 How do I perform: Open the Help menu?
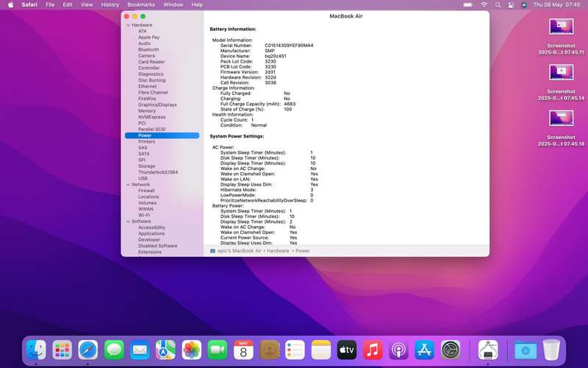click(197, 5)
